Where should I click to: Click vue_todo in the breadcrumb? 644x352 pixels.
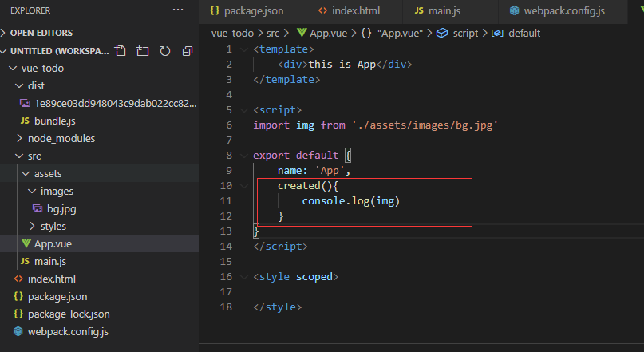click(x=232, y=34)
